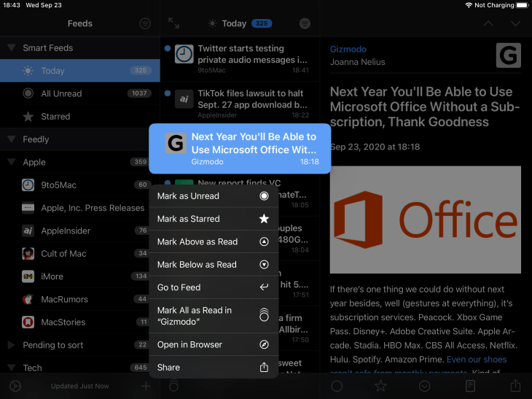Viewport: 532px width, 399px height.
Task: Go to previous article with up chevron
Action: [x=488, y=23]
